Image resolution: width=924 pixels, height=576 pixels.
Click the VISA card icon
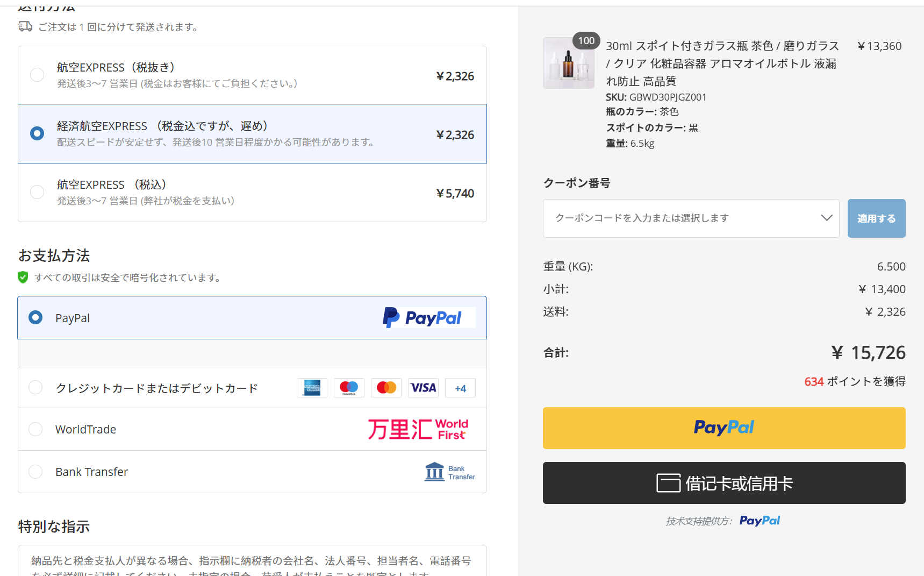point(423,388)
